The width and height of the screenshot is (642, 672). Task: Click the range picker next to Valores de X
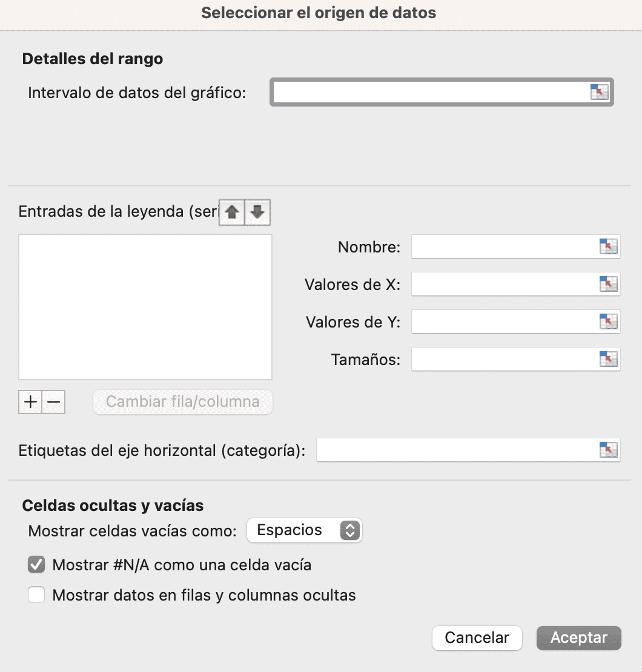607,284
